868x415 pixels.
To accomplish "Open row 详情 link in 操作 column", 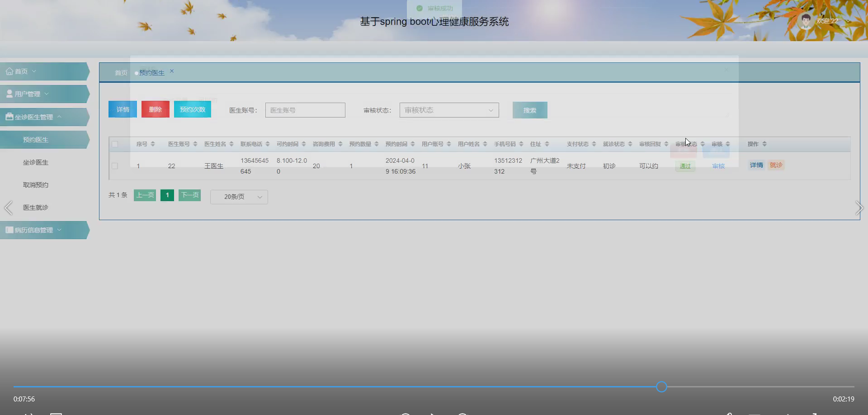I will tap(756, 165).
